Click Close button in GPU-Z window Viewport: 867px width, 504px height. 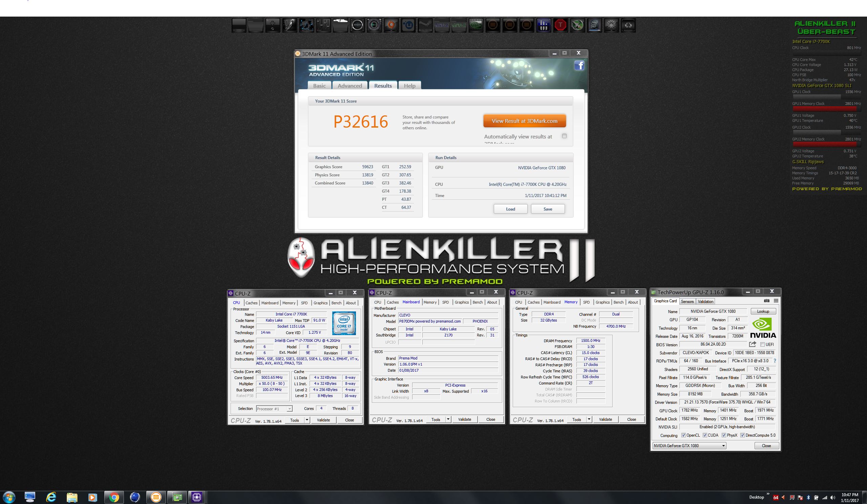[766, 445]
